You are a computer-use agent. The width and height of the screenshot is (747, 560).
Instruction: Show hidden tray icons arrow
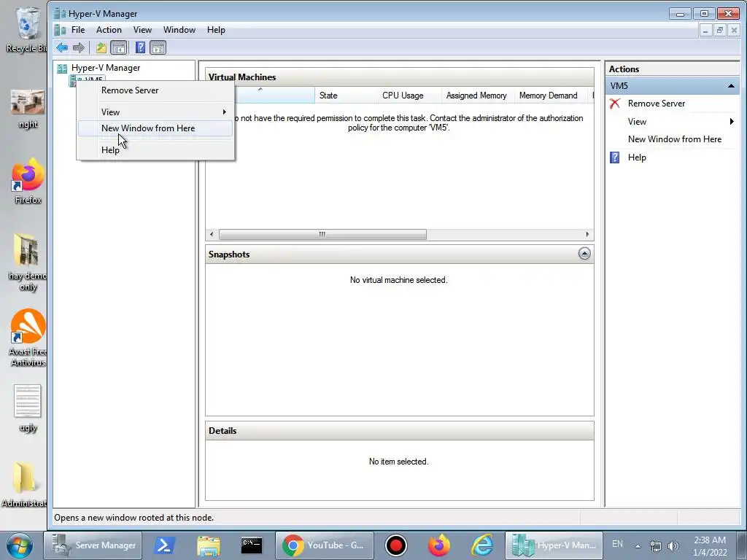tap(638, 546)
